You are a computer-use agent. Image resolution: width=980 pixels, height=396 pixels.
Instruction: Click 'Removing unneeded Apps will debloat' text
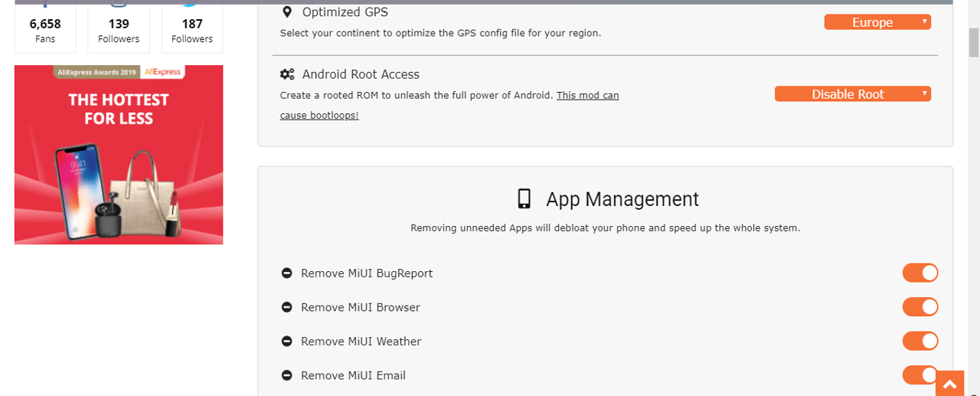coord(606,228)
